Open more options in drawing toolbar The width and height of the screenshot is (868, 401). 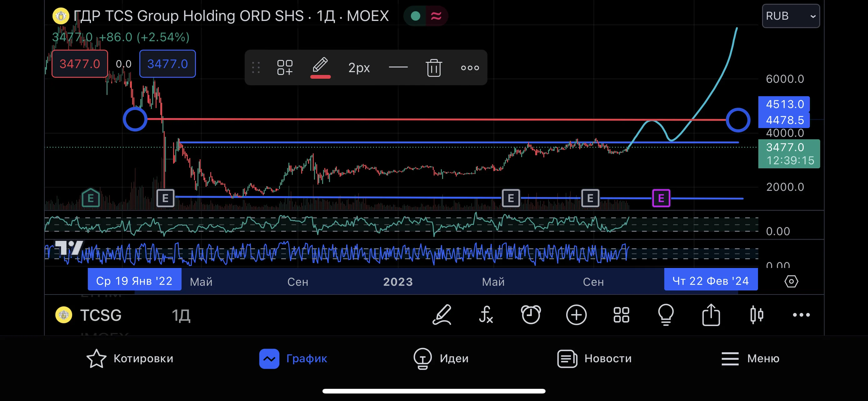point(470,68)
